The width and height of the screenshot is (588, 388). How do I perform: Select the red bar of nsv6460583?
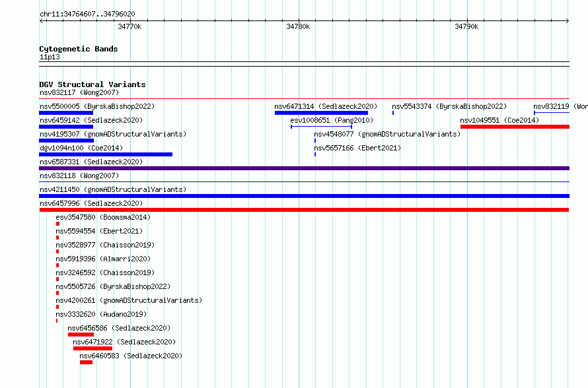[87, 362]
